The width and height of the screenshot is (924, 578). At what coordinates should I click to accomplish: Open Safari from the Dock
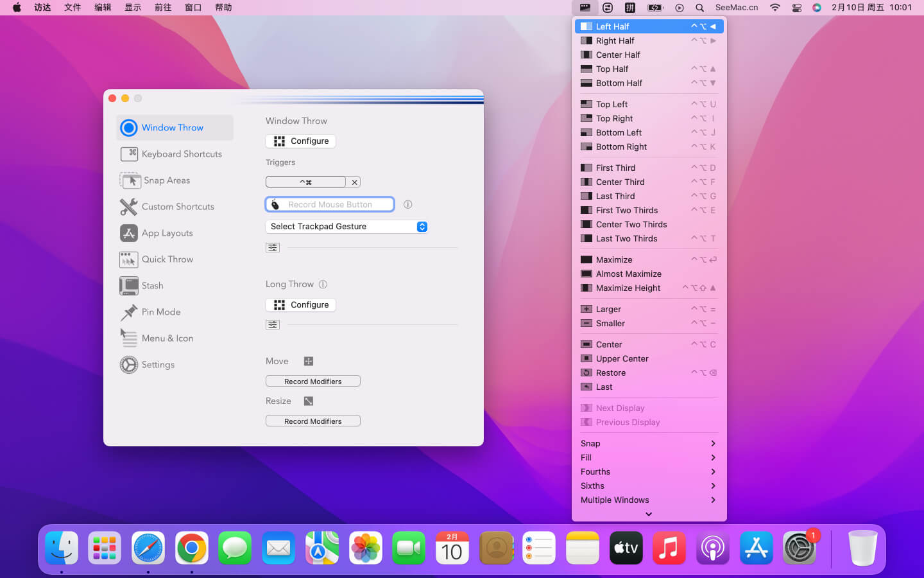point(148,548)
